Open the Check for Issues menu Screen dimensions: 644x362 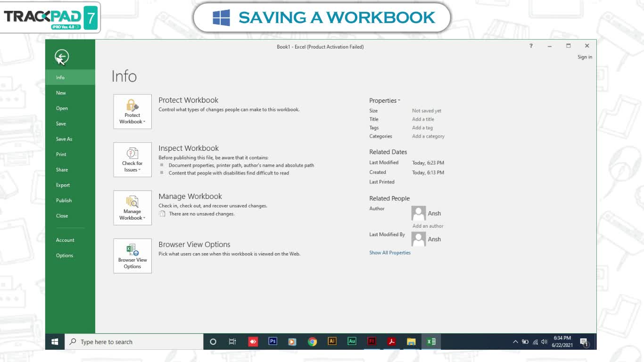pyautogui.click(x=132, y=160)
